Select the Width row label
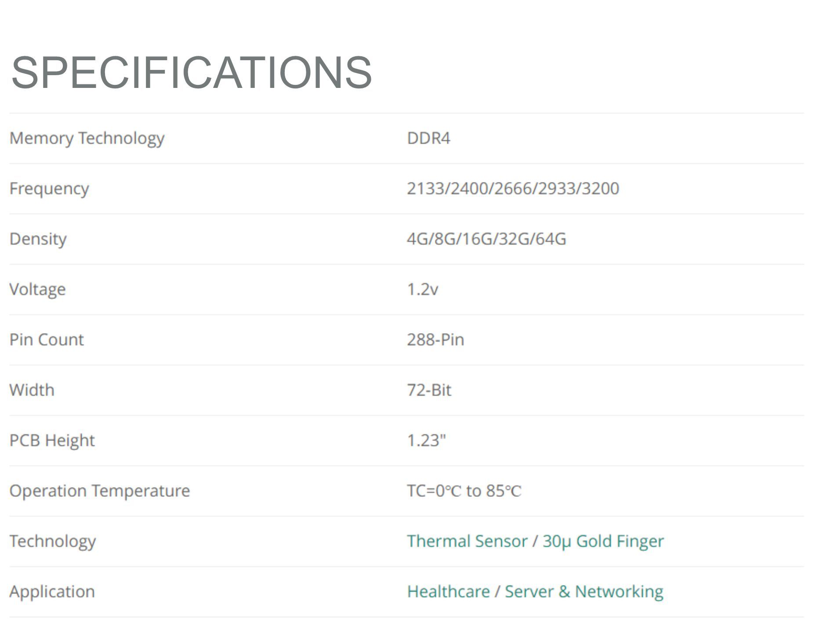This screenshot has width=816, height=644. point(32,390)
